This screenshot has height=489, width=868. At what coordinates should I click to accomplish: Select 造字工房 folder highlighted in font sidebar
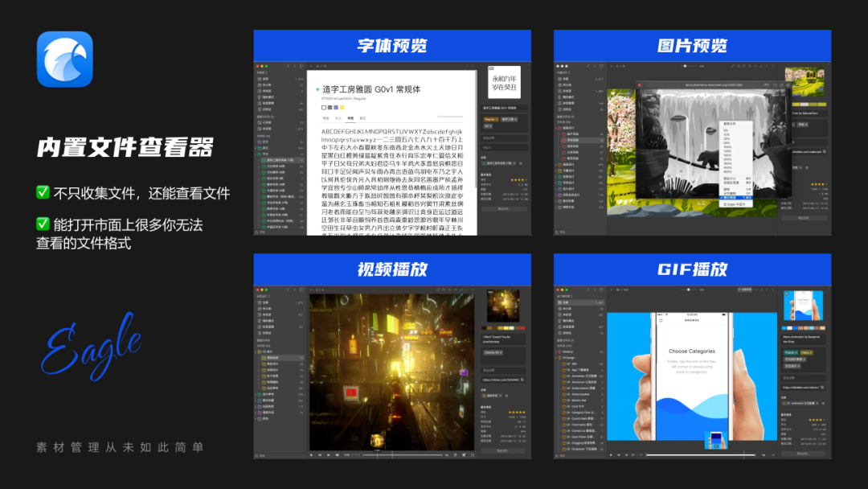[x=281, y=160]
